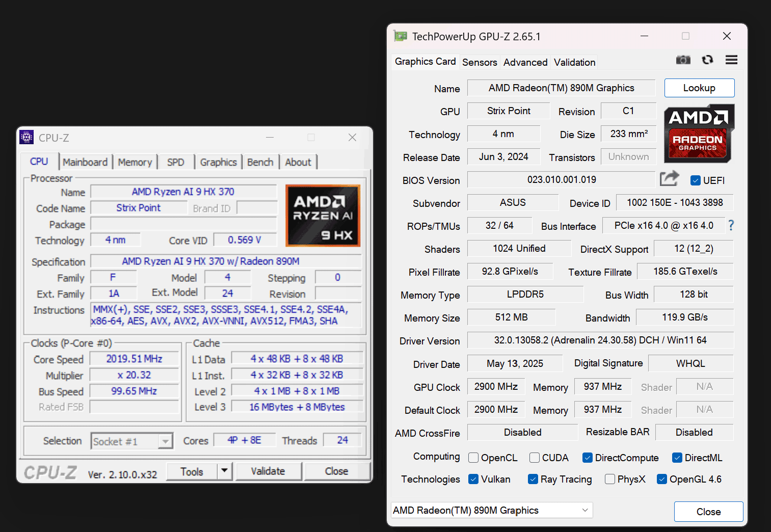The image size is (771, 532).
Task: Click the Threads value 24
Action: coord(342,440)
